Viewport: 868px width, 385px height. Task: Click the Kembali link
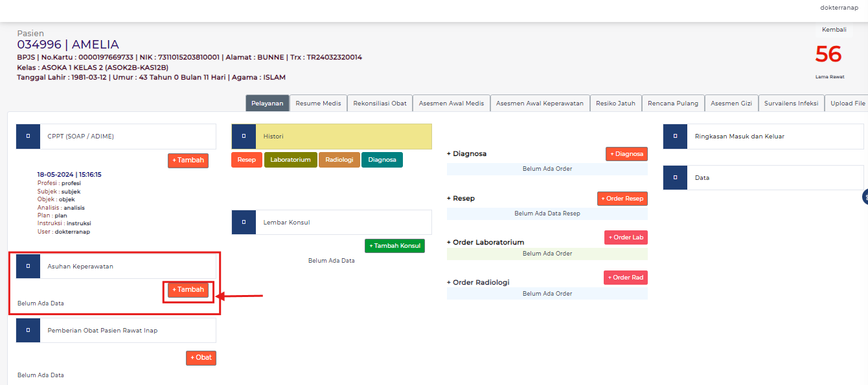pyautogui.click(x=834, y=30)
